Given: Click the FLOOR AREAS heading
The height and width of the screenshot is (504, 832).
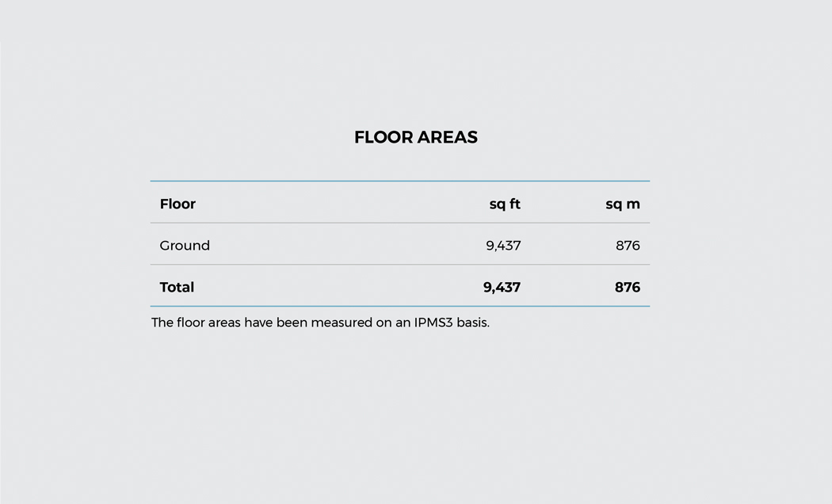Looking at the screenshot, I should (416, 137).
